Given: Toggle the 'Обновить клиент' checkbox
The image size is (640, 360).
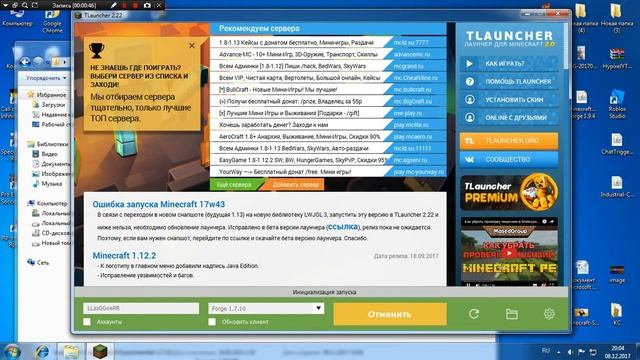Looking at the screenshot, I should (212, 322).
